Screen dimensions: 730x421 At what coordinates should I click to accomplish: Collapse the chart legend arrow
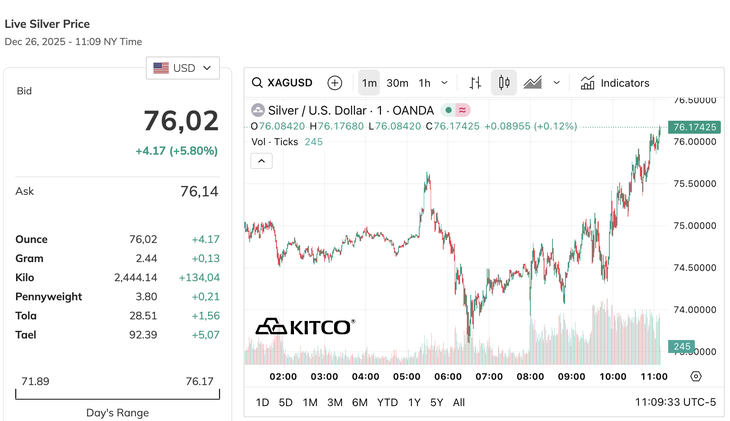260,160
